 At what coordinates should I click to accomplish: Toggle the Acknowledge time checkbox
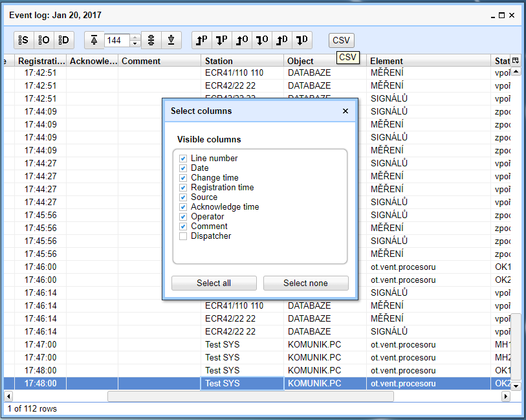183,207
